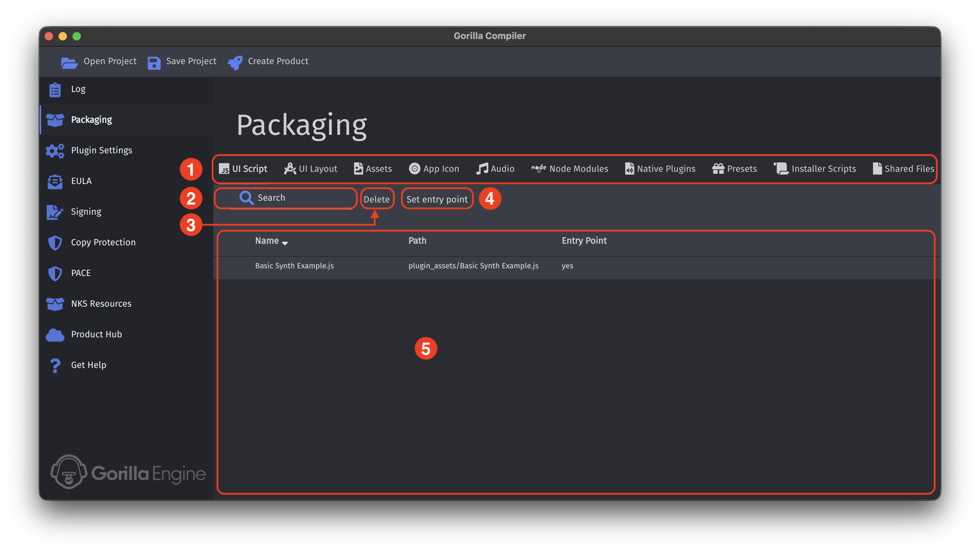
Task: Click the plugin_assets/Basic Synth Example.js path cell
Action: (473, 266)
